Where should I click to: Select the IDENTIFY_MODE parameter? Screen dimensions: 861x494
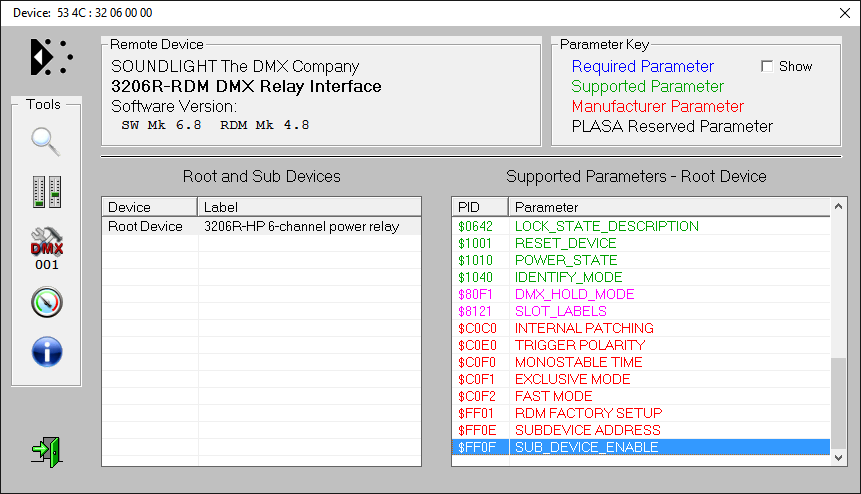pyautogui.click(x=568, y=277)
